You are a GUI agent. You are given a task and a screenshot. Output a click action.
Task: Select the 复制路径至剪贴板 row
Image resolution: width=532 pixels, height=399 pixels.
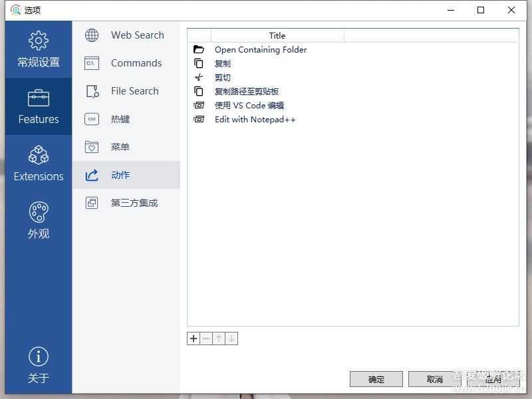[x=353, y=91]
